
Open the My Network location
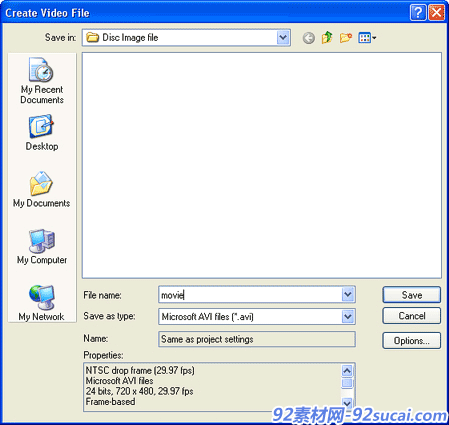point(42,303)
